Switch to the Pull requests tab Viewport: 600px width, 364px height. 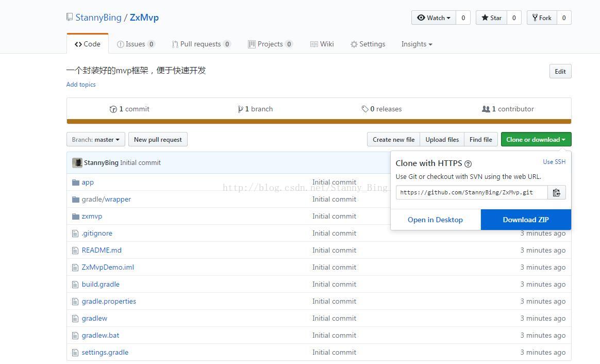(201, 44)
